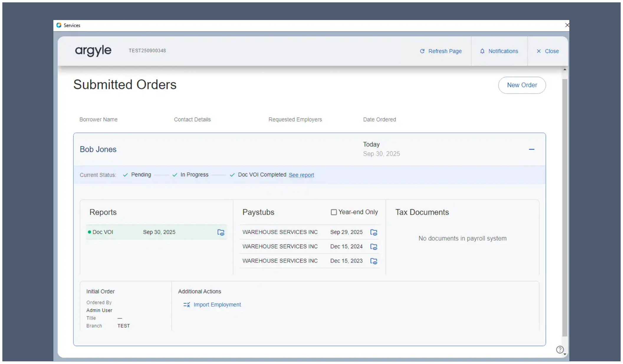Open the See report link
Viewport: 623px width, 364px height.
pos(301,175)
